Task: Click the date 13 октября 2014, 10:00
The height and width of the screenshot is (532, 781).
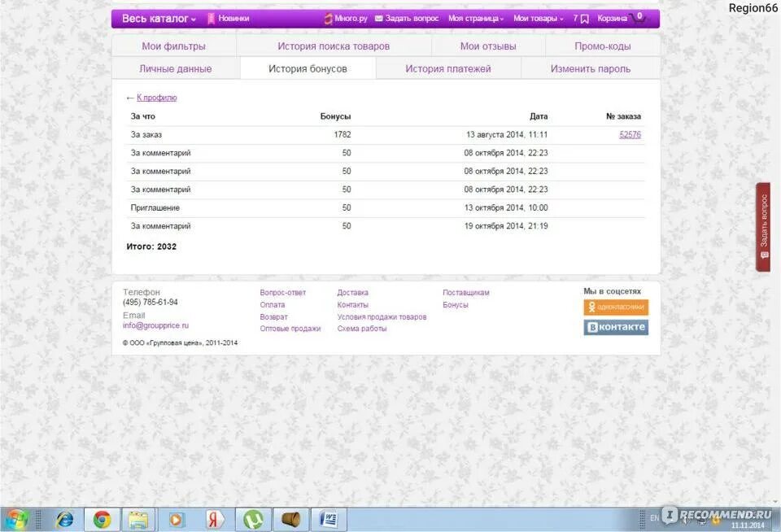Action: point(506,207)
